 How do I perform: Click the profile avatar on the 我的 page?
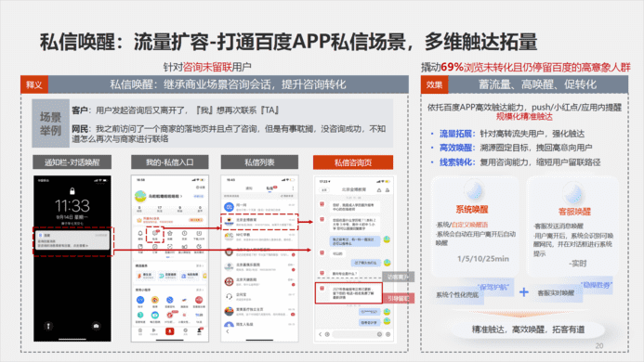coord(140,196)
